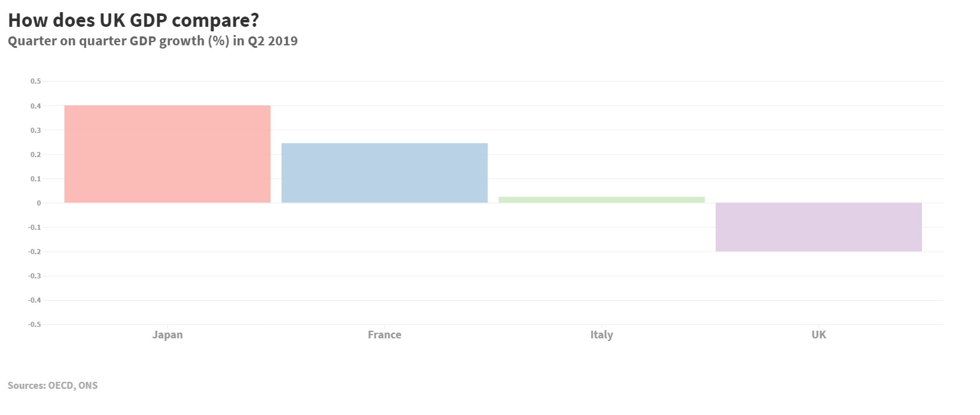Click the 0.5 y-axis tick label
The width and height of the screenshot is (980, 415).
click(x=35, y=82)
